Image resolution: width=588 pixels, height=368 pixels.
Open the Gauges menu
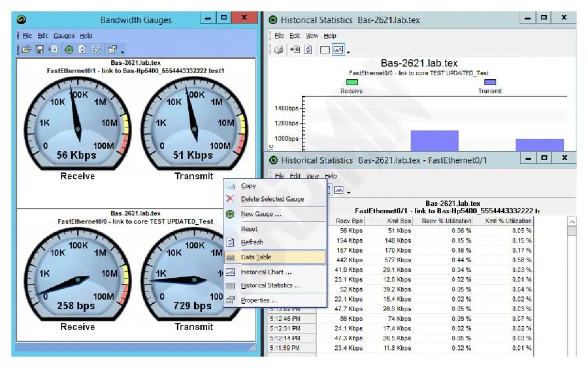[64, 36]
